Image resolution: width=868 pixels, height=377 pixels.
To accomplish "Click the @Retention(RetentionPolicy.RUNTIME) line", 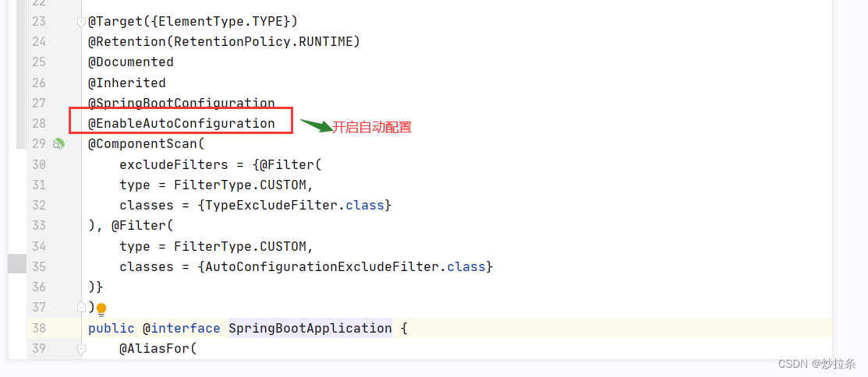I will (224, 41).
